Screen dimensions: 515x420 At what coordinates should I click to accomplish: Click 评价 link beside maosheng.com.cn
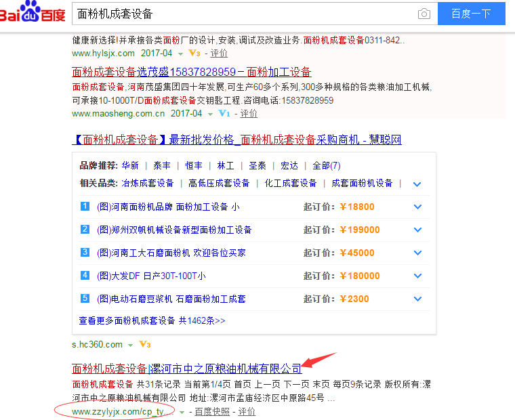[249, 114]
